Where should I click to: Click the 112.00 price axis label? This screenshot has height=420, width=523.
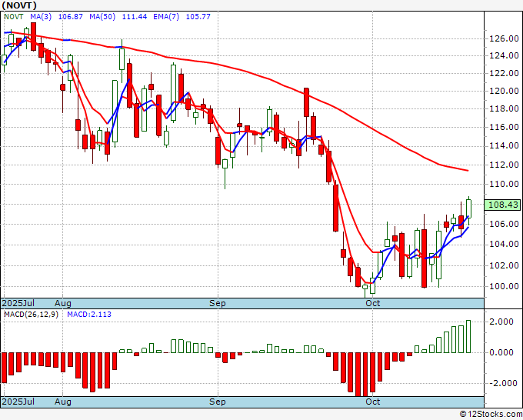(504, 165)
